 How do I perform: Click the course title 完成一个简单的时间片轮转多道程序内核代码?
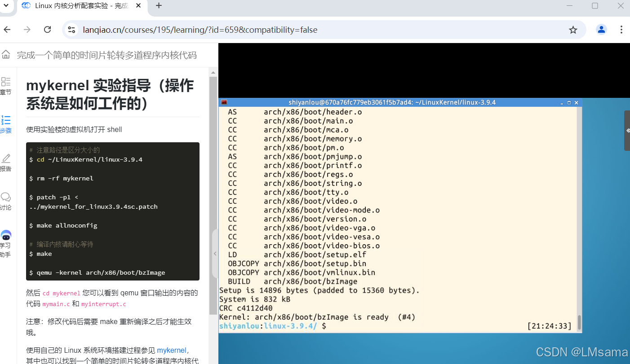(107, 55)
